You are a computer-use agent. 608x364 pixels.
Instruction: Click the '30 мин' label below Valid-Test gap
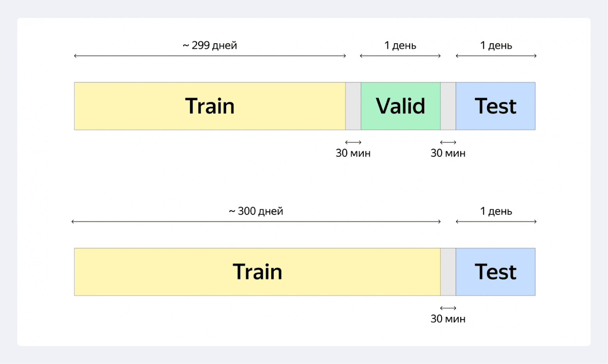pyautogui.click(x=448, y=153)
